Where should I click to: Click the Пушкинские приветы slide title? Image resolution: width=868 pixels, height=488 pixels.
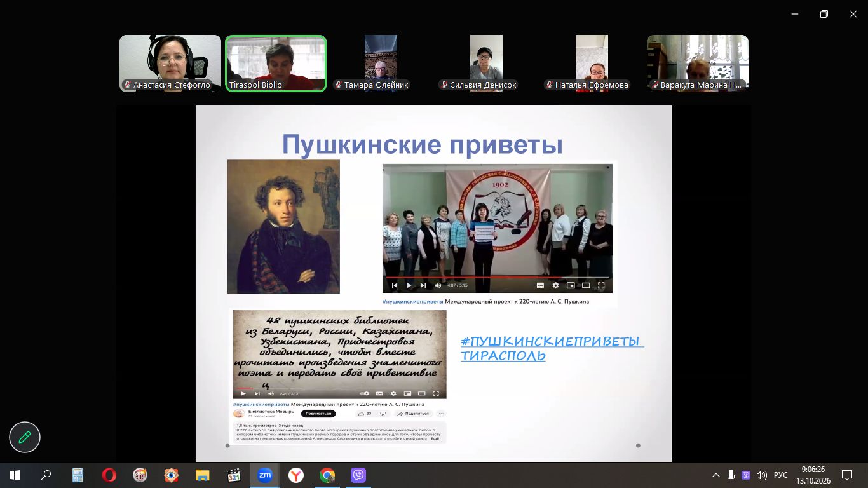tap(423, 145)
